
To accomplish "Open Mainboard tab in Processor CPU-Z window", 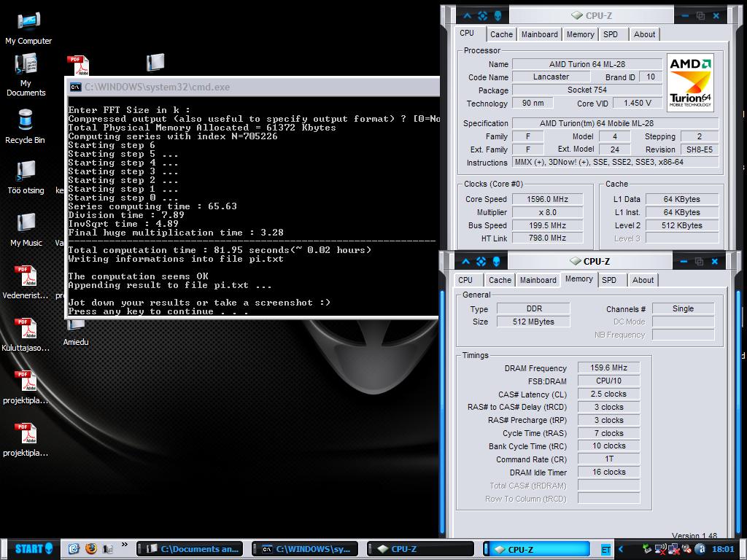I will pyautogui.click(x=539, y=34).
